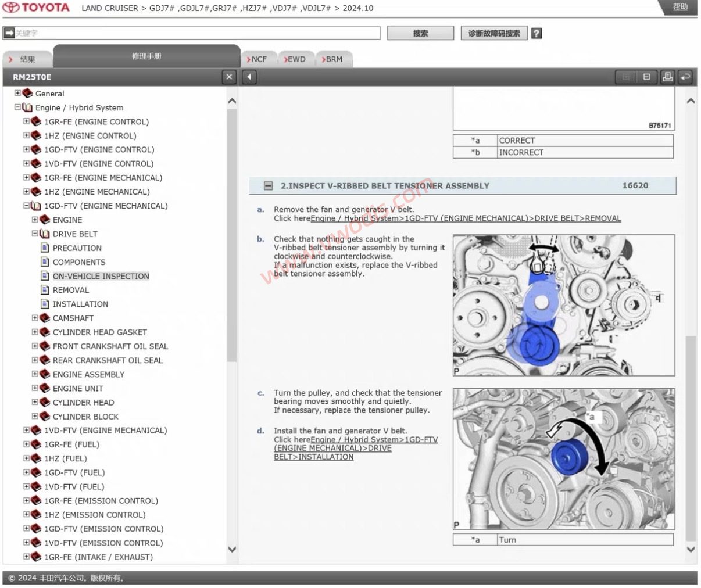Collapse the 1GD-FTV (ENGINE MECHANICAL) node
This screenshot has height=588, width=701.
(26, 206)
